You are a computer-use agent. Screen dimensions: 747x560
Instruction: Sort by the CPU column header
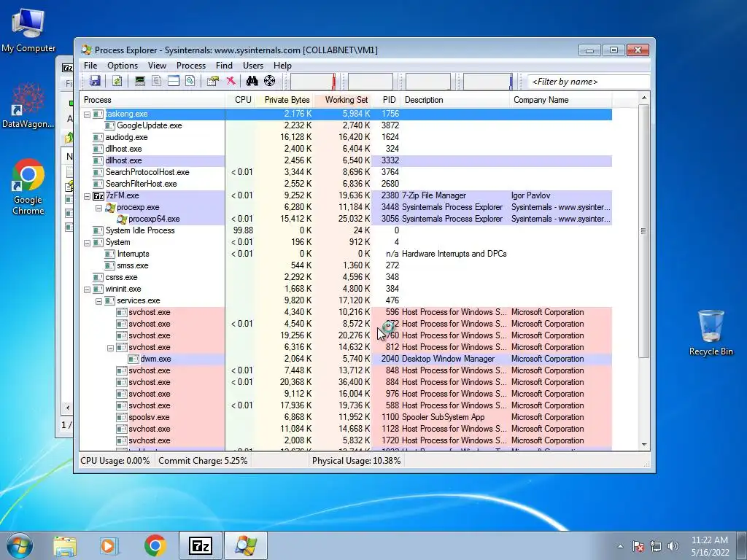pos(240,100)
